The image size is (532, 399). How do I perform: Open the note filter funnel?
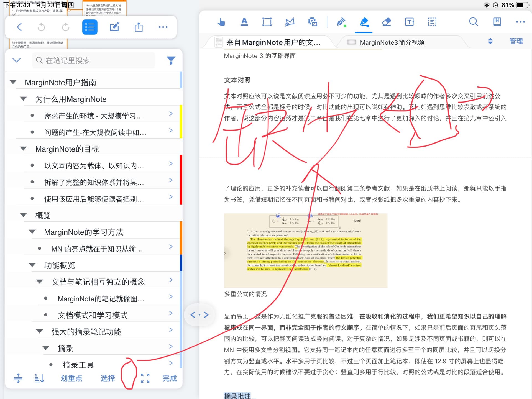171,60
